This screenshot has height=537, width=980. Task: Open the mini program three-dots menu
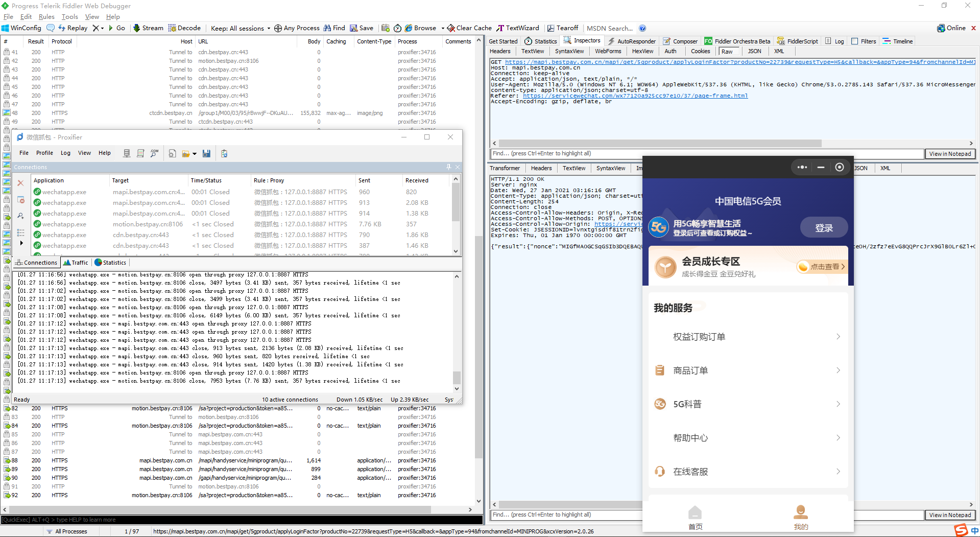pos(802,167)
